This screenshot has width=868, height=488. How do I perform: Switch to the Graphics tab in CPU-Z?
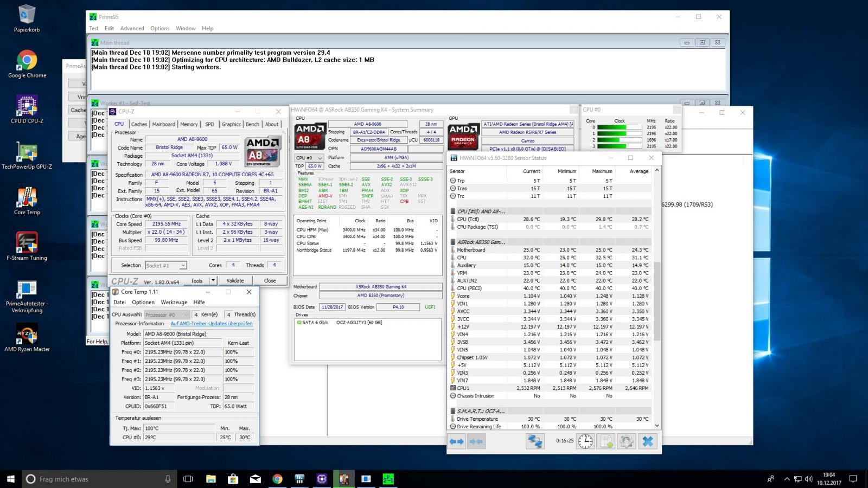pos(231,124)
